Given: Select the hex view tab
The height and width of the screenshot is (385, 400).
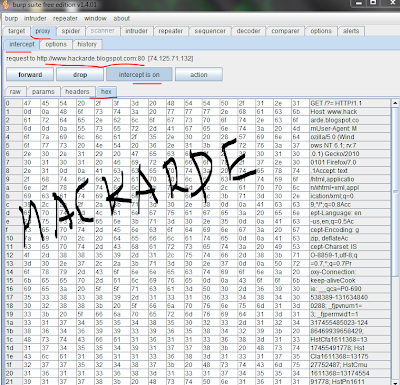Looking at the screenshot, I should pyautogui.click(x=106, y=92).
